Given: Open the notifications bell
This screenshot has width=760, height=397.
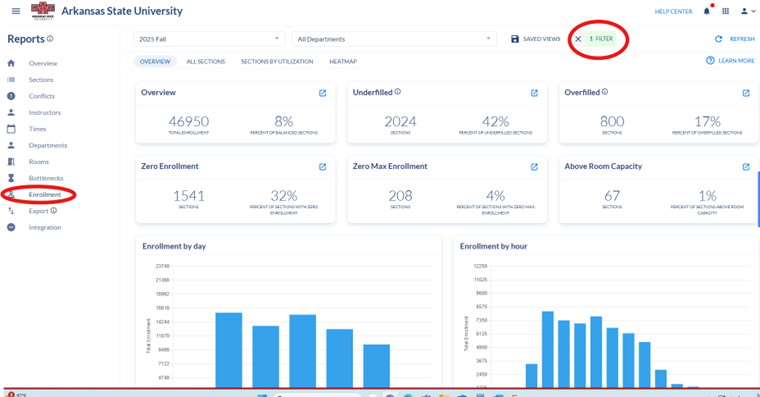Looking at the screenshot, I should click(x=707, y=11).
